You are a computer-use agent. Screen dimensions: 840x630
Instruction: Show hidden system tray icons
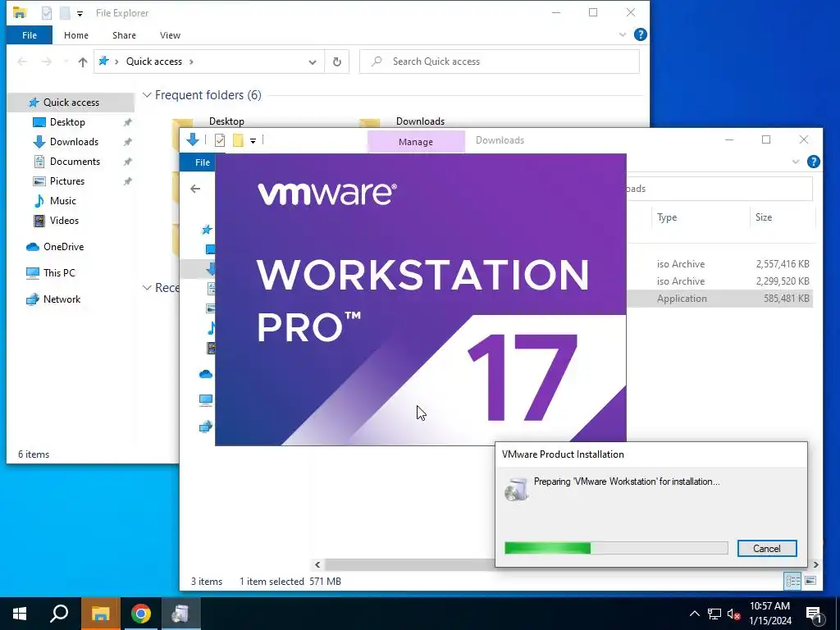pyautogui.click(x=694, y=614)
